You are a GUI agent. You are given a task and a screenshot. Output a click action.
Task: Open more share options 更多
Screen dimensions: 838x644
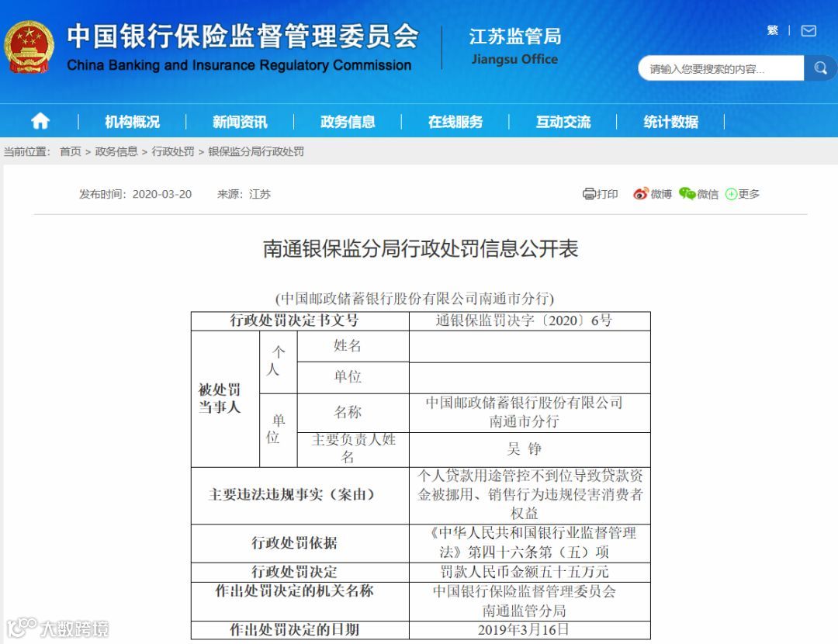(x=743, y=193)
